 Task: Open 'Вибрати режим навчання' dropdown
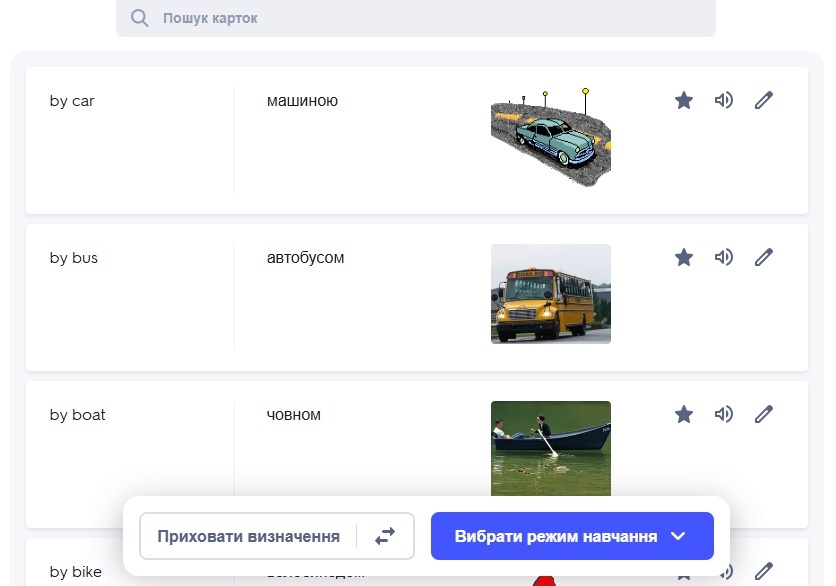coord(572,536)
